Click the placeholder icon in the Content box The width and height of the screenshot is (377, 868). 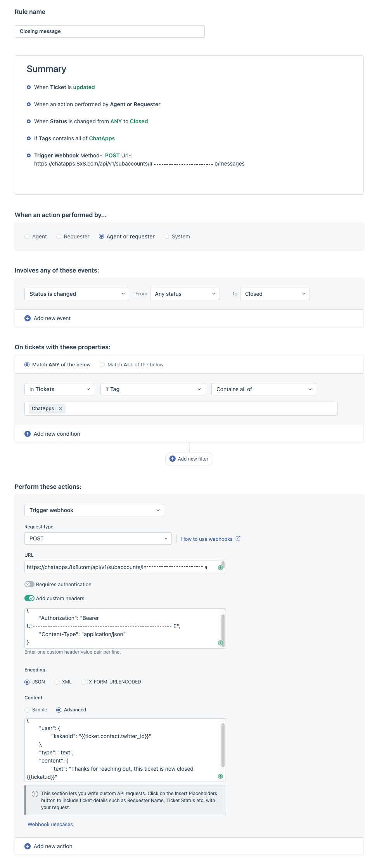click(220, 776)
